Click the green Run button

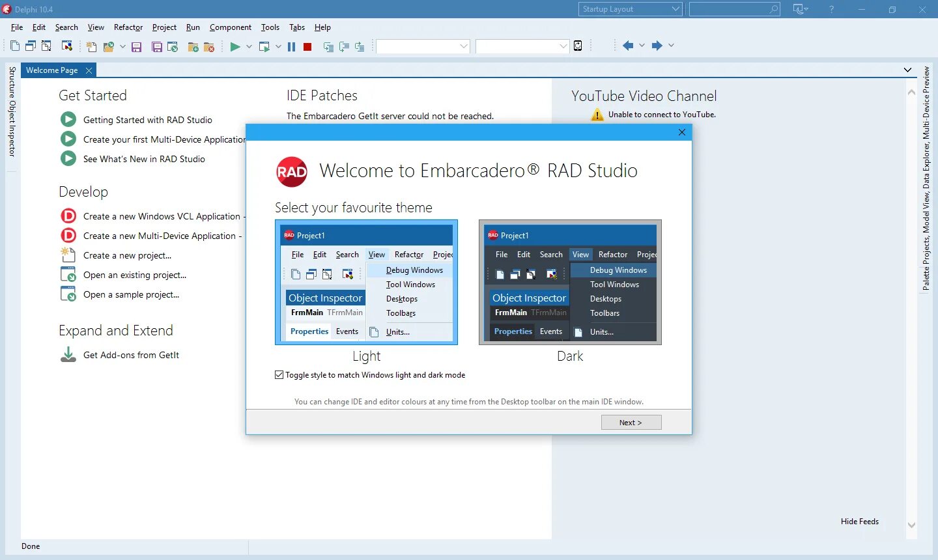(x=235, y=47)
